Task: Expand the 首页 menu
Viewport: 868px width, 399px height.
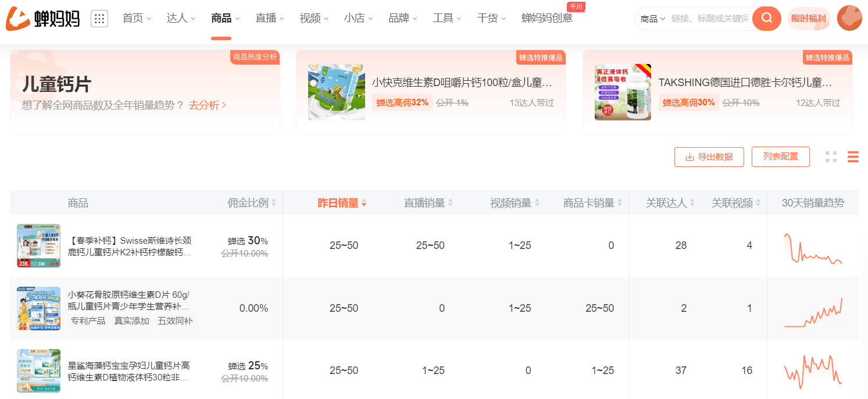Action: point(137,18)
